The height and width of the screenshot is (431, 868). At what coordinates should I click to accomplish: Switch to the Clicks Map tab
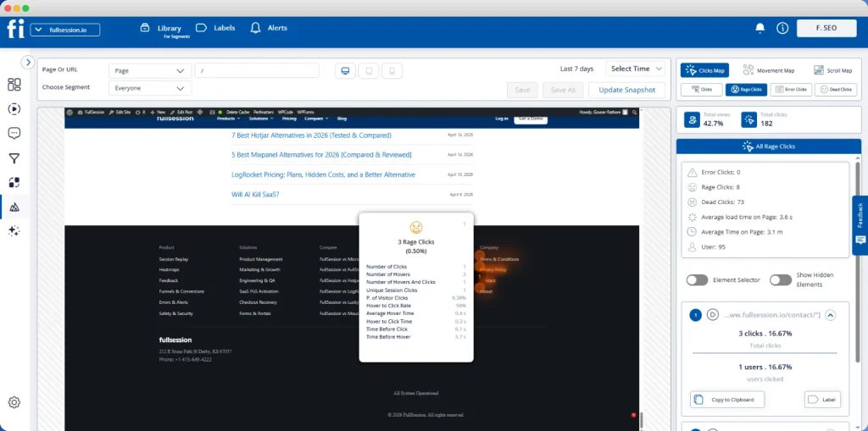tap(704, 70)
